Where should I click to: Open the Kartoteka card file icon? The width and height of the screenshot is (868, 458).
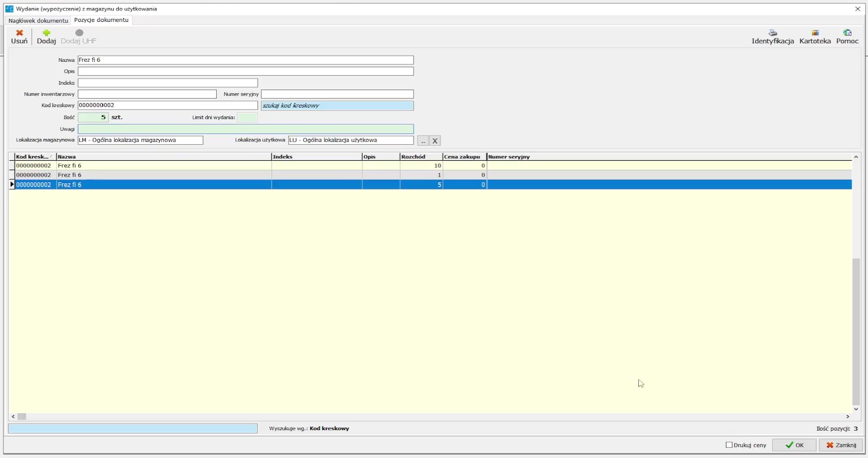(x=815, y=33)
